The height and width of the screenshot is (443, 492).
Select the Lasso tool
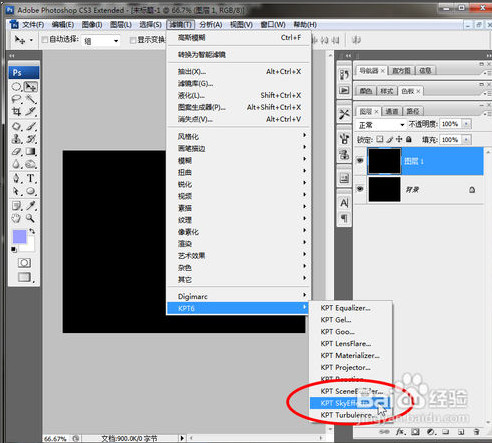16,99
